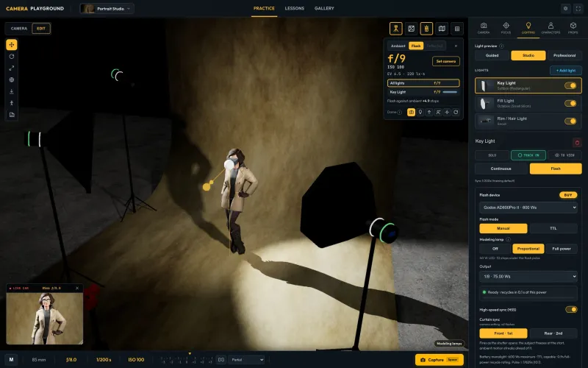Click the drop-to-ground arrow icon

12,91
